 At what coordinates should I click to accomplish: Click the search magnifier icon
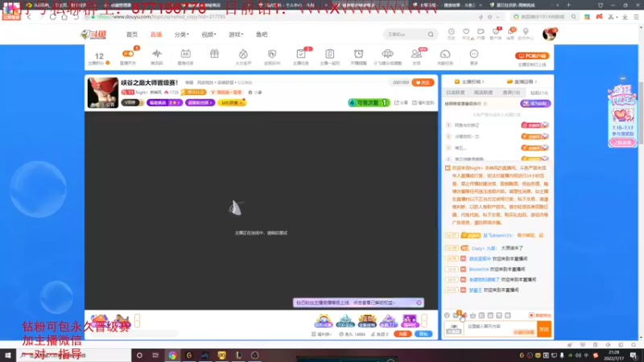pos(431,35)
